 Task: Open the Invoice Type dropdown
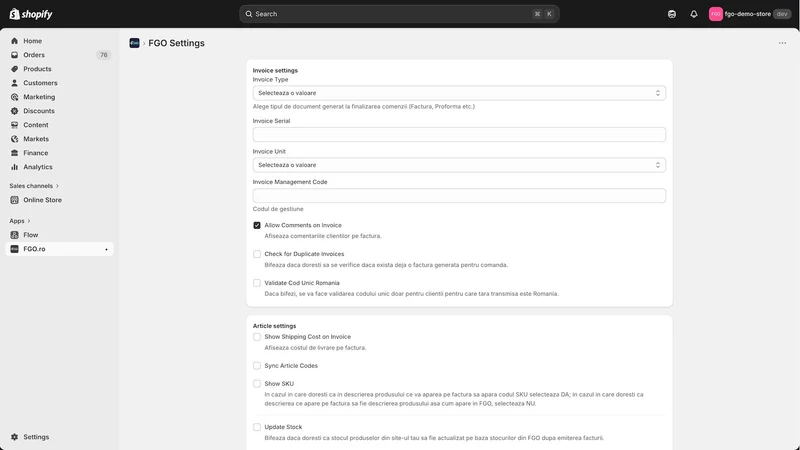point(459,93)
